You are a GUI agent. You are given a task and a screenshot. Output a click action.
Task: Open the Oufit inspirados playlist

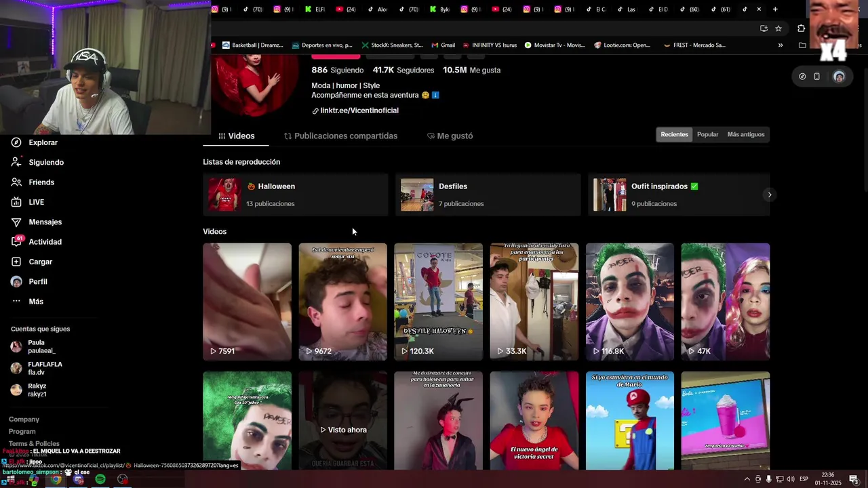click(678, 195)
